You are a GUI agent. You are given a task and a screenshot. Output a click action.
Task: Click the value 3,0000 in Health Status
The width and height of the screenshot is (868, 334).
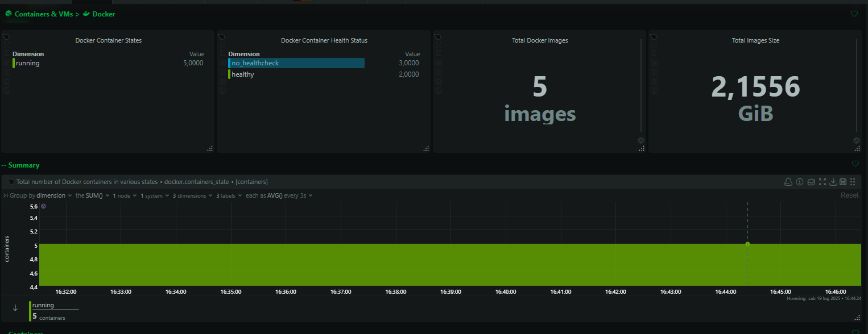point(409,63)
